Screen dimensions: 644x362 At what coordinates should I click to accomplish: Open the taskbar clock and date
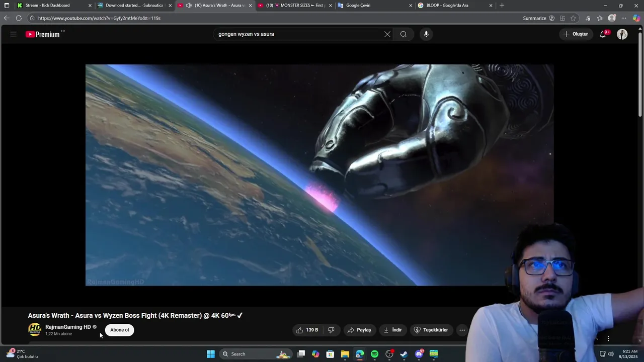point(629,354)
